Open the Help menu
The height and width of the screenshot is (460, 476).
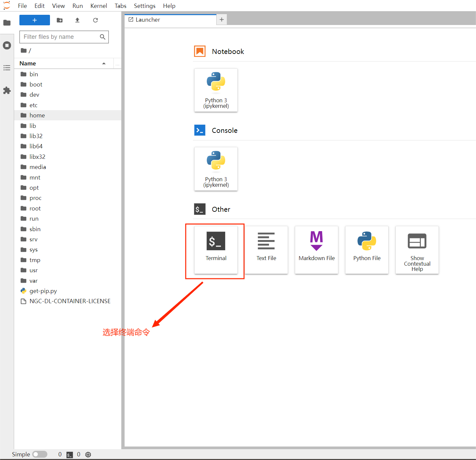(x=169, y=6)
